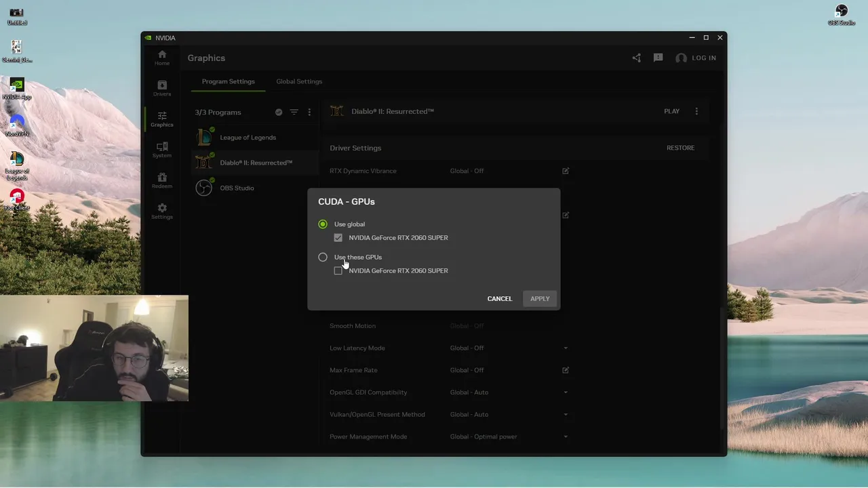Image resolution: width=868 pixels, height=488 pixels.
Task: Open the filter list icon above programs
Action: coord(294,112)
